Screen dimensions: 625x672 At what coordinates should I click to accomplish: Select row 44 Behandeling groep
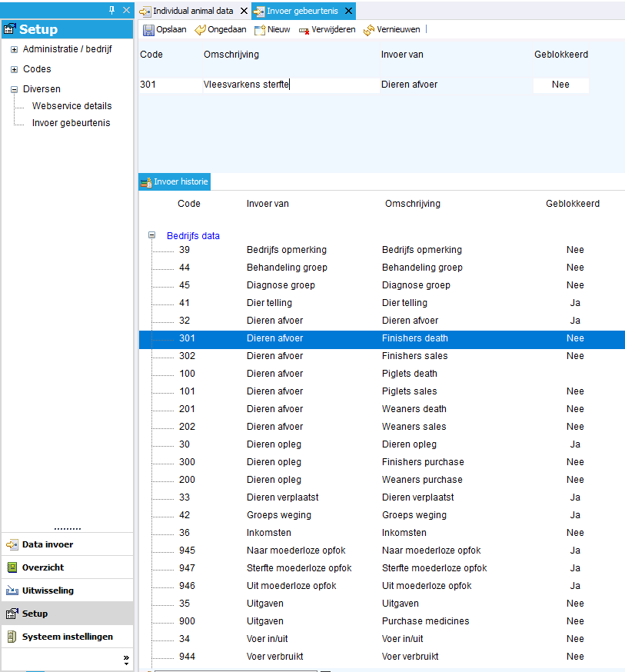(x=381, y=268)
